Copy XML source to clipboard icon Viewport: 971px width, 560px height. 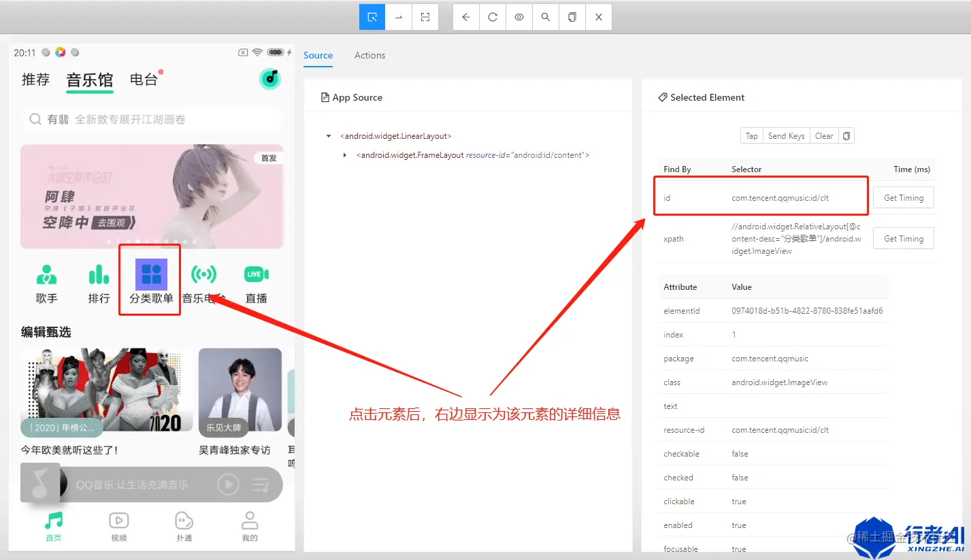point(572,17)
